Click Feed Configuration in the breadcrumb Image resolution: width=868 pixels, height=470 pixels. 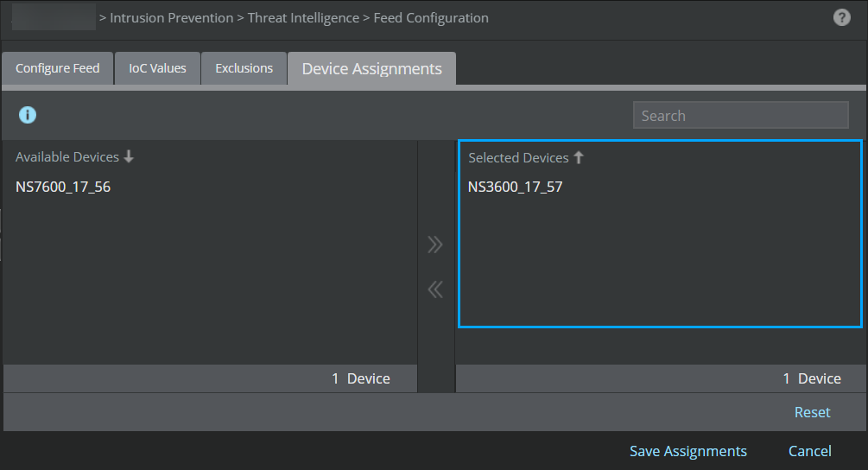[431, 18]
